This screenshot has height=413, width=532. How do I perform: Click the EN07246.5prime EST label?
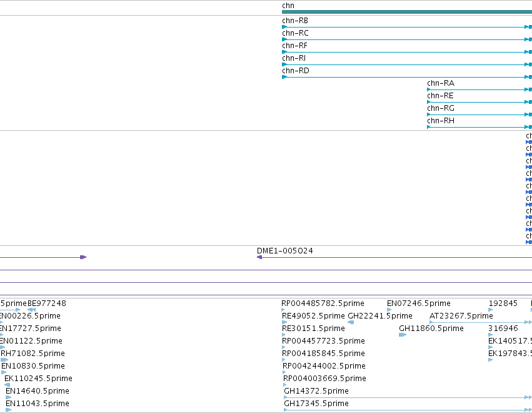point(419,303)
